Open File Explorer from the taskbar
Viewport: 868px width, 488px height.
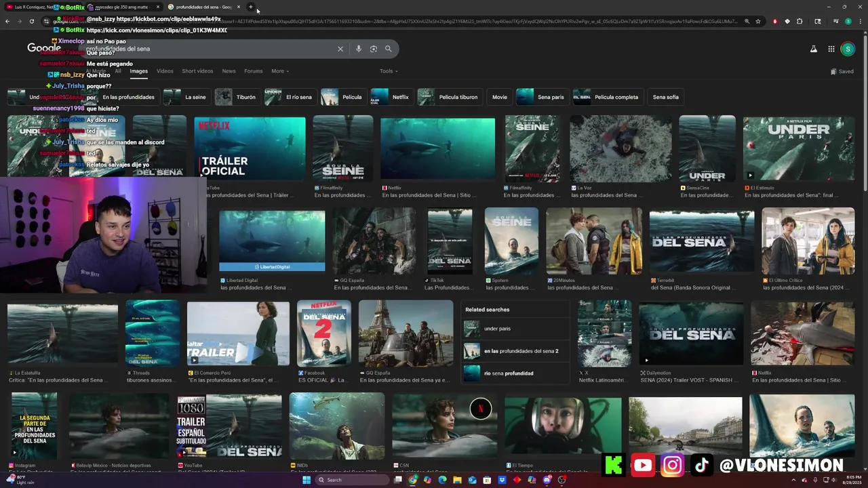pos(458,480)
